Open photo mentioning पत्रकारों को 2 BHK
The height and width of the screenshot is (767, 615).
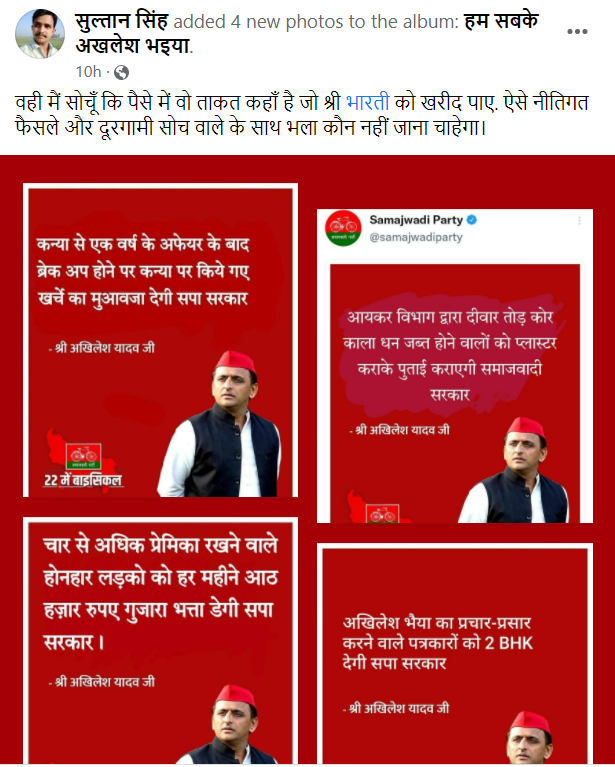[x=455, y=654]
